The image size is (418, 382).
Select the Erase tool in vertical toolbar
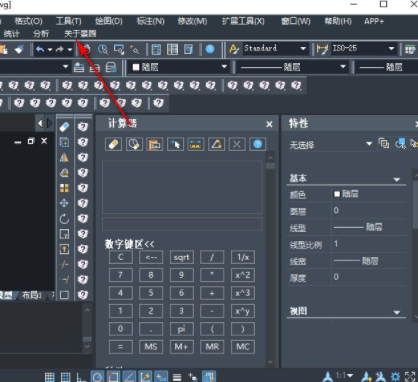point(64,127)
